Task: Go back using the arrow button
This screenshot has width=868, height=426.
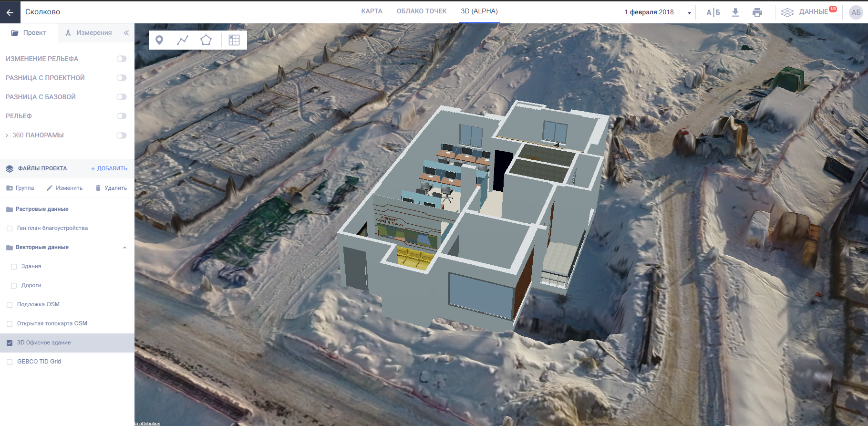Action: [10, 12]
